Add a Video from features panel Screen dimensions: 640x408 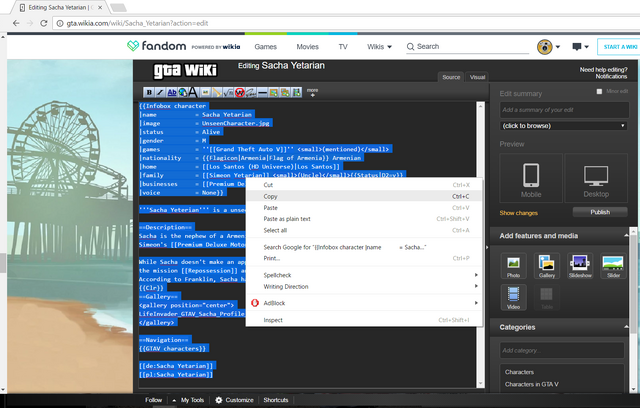(x=513, y=297)
